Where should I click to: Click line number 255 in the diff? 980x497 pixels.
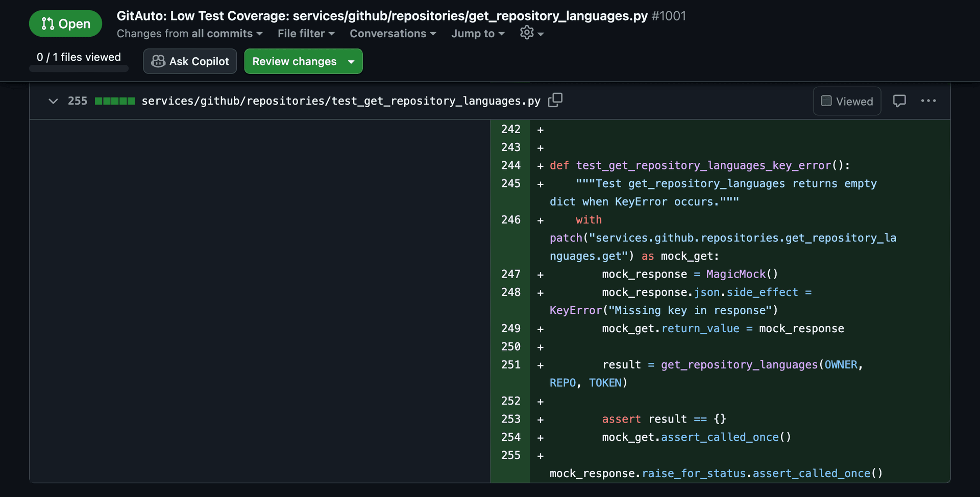(x=510, y=455)
